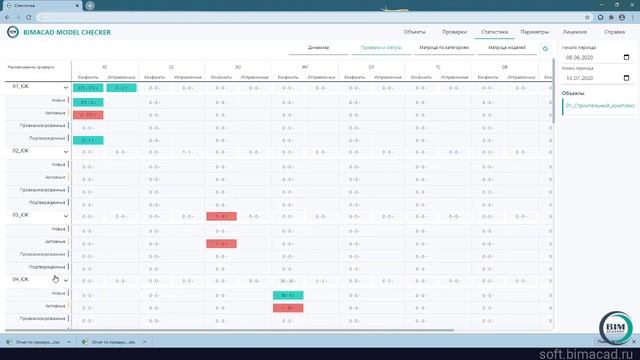Image resolution: width=640 pixels, height=360 pixels.
Task: Click the Новые label under the 02_ group
Action: (58, 164)
